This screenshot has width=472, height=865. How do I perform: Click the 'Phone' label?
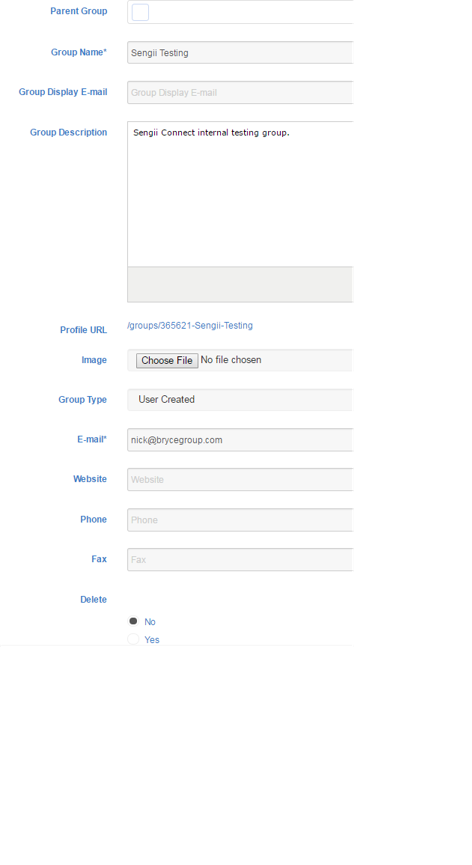point(93,519)
